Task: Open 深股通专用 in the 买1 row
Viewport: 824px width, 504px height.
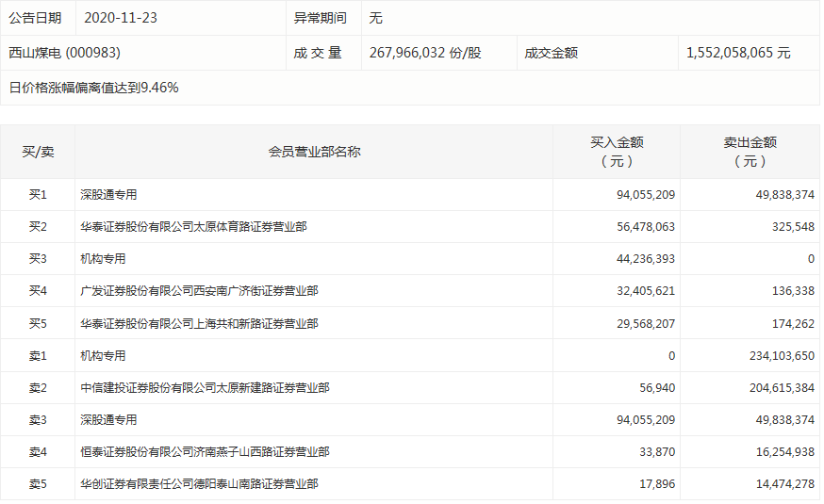Action: tap(108, 195)
